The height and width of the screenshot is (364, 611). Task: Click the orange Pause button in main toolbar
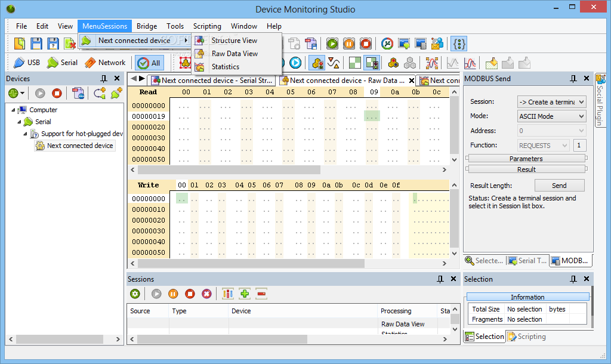[x=349, y=44]
